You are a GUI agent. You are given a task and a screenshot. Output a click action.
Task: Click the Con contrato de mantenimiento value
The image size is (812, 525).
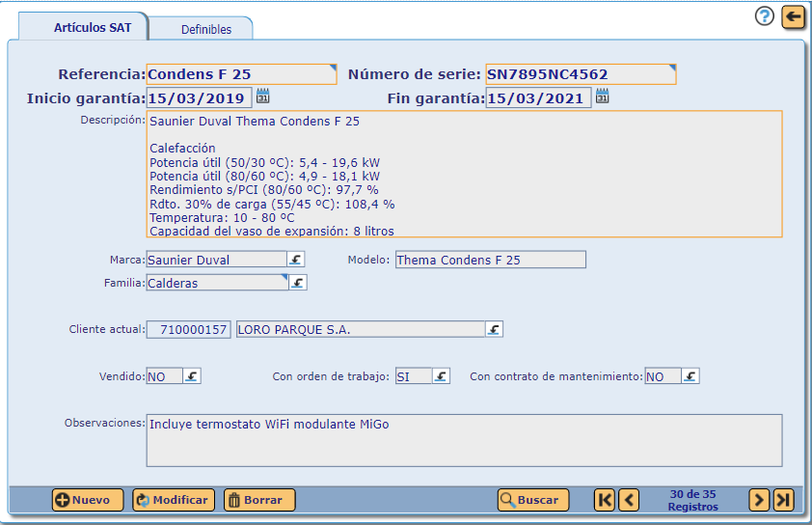point(663,375)
